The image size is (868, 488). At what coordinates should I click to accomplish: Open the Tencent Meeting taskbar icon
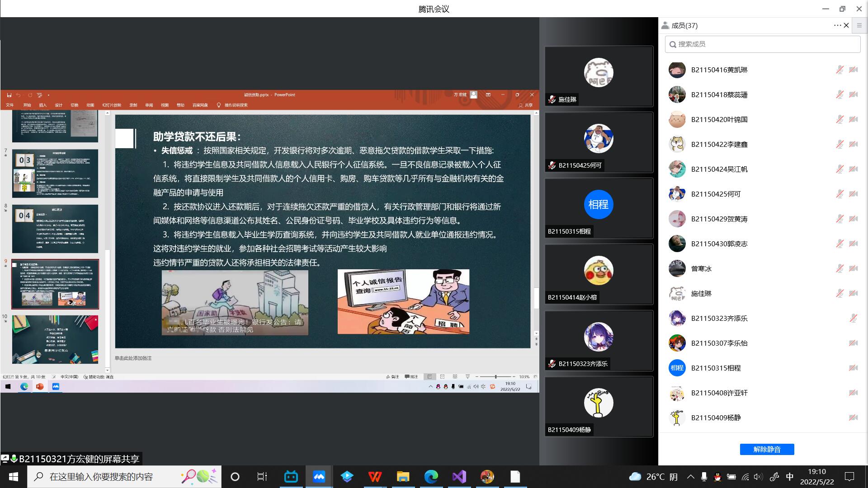319,477
